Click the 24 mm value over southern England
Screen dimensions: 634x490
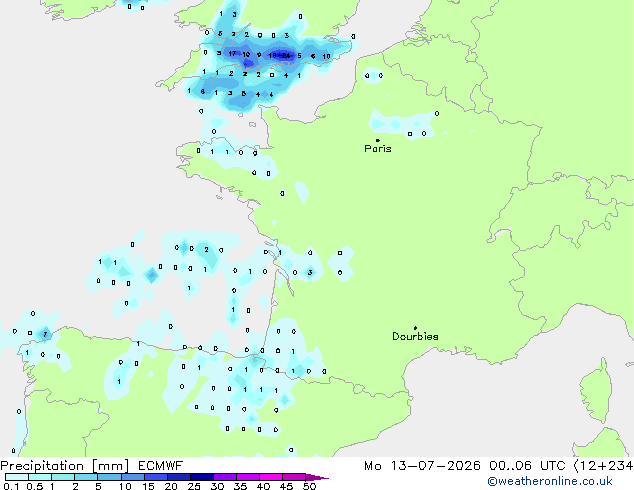[x=286, y=55]
